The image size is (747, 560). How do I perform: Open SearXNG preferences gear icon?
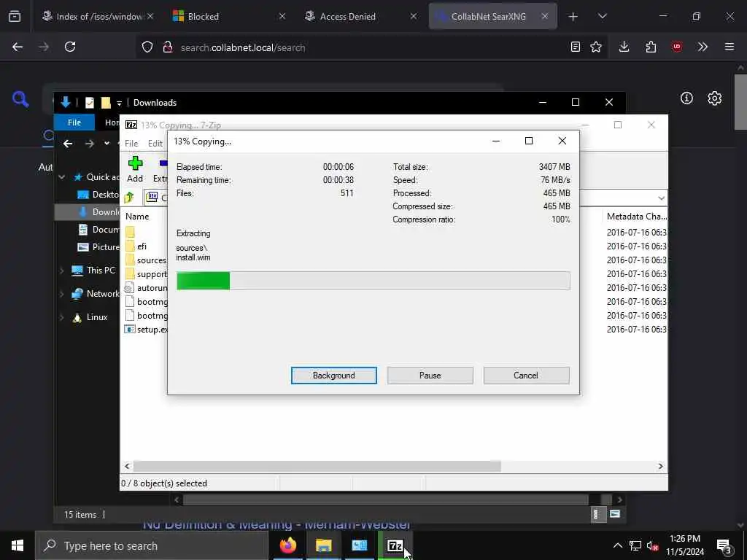click(714, 98)
